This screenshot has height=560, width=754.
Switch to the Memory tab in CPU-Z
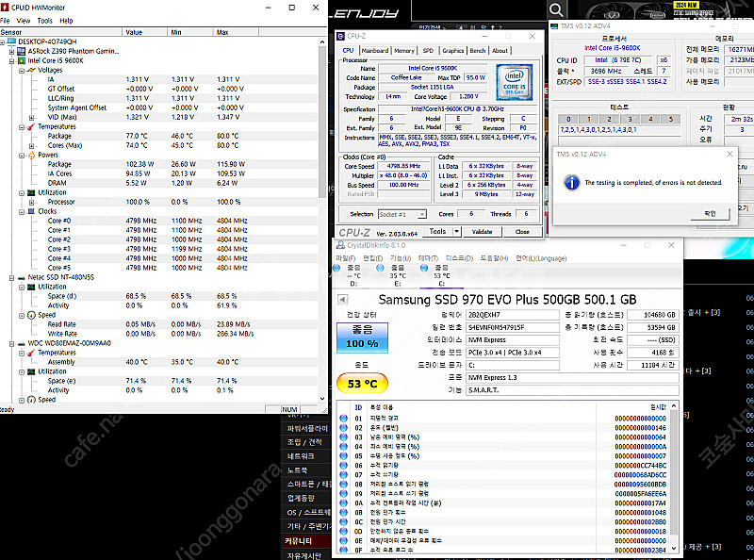[x=404, y=51]
